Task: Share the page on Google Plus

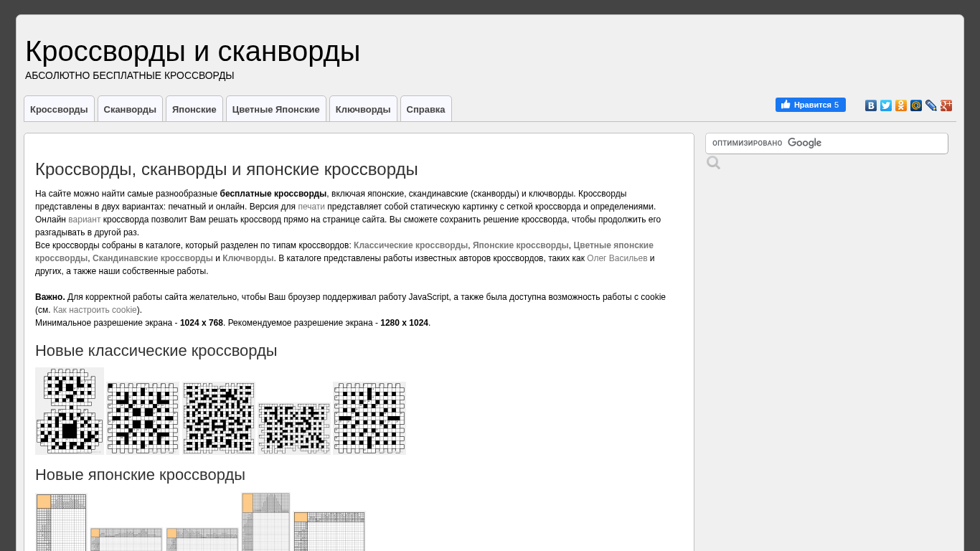Action: (x=946, y=105)
